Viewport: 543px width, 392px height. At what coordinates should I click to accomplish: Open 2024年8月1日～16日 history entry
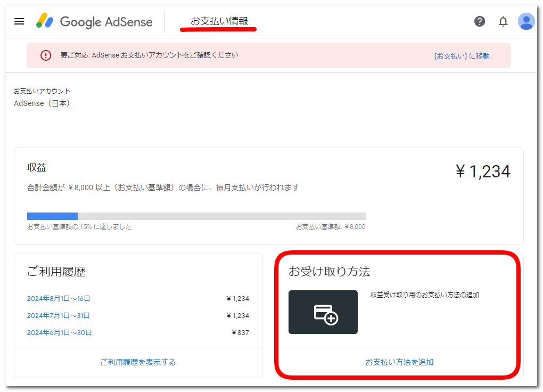tap(59, 299)
